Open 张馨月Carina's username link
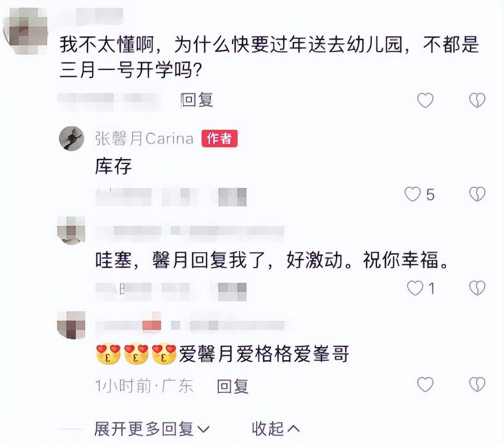Screen dimensions: 504x443 point(144,139)
